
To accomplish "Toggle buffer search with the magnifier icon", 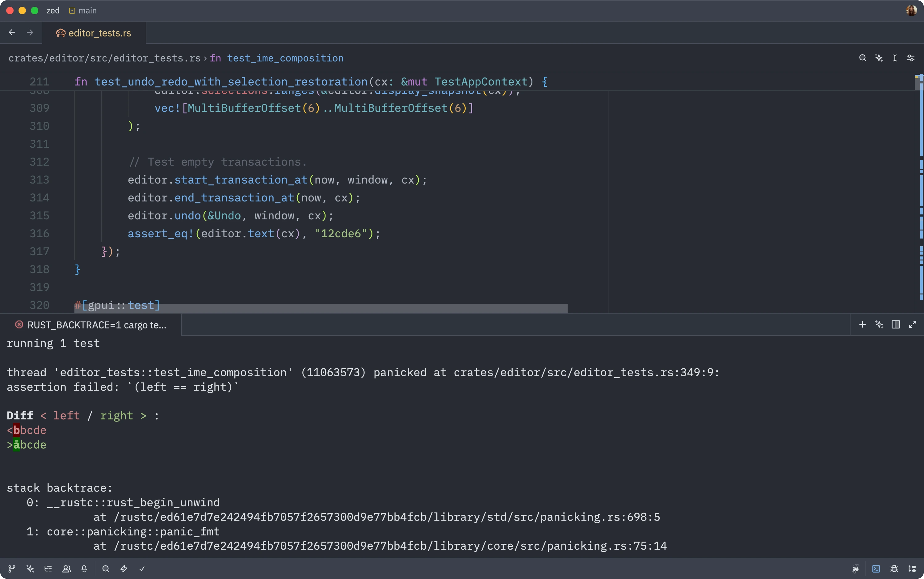I will click(x=863, y=57).
